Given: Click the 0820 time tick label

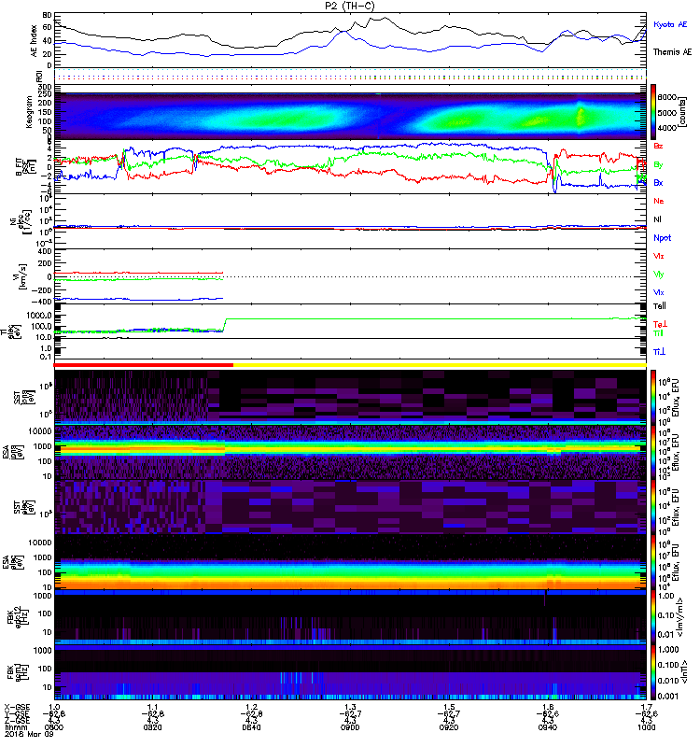Looking at the screenshot, I should tap(152, 727).
